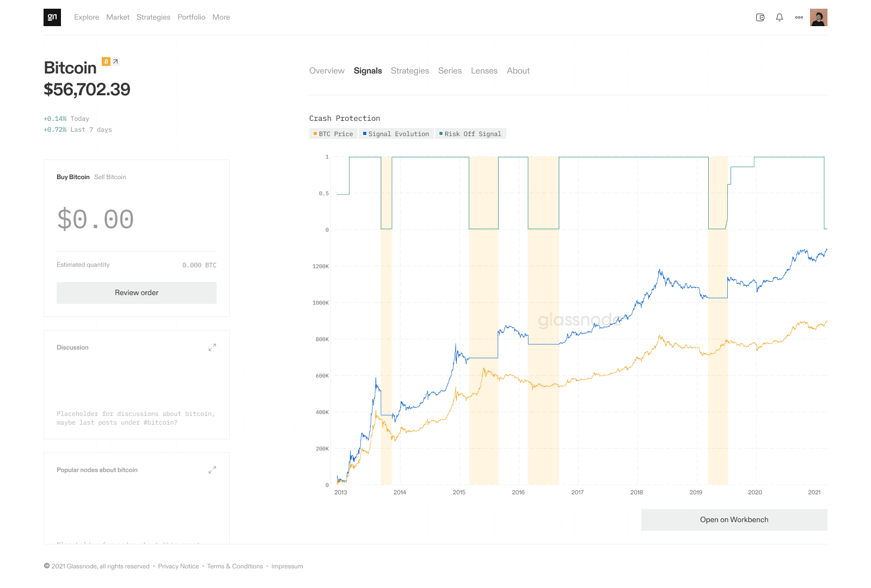Click the Glassnode logo icon
The image size is (871, 588).
52,17
